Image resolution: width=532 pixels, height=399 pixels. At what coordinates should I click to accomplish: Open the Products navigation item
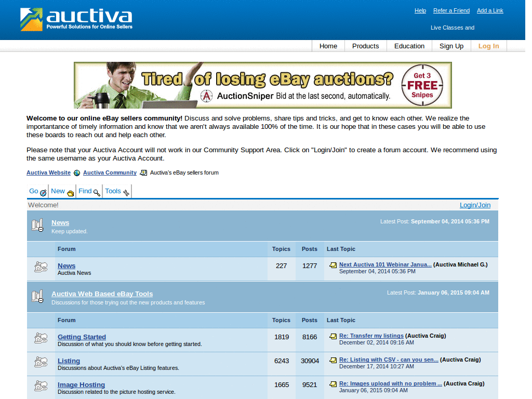click(365, 46)
